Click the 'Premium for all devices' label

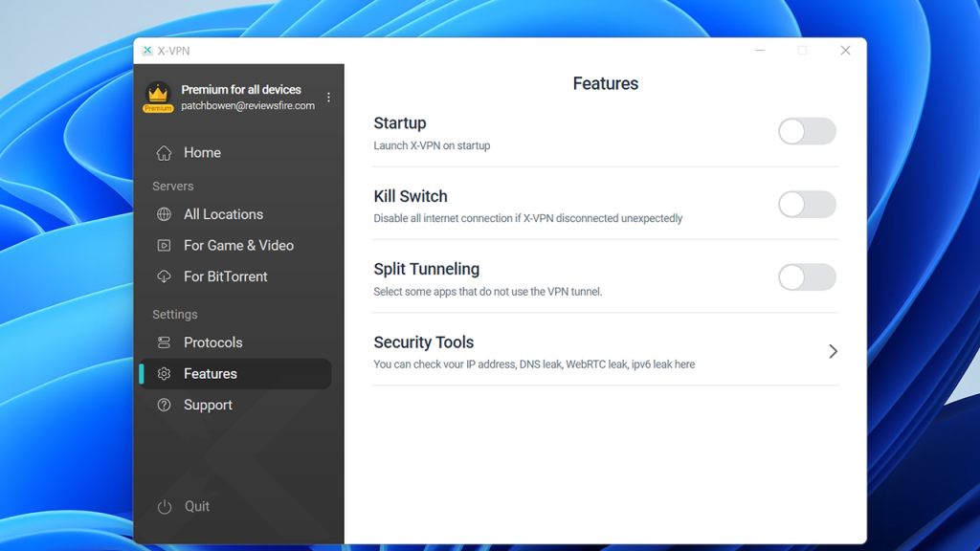241,89
